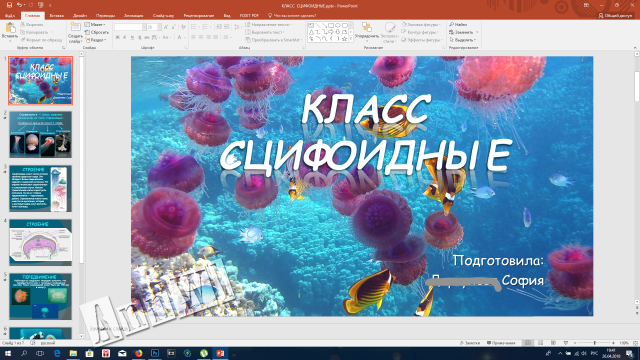Screen dimensions: 640x360
Task: Toggle left text alignment
Action: 194,38
